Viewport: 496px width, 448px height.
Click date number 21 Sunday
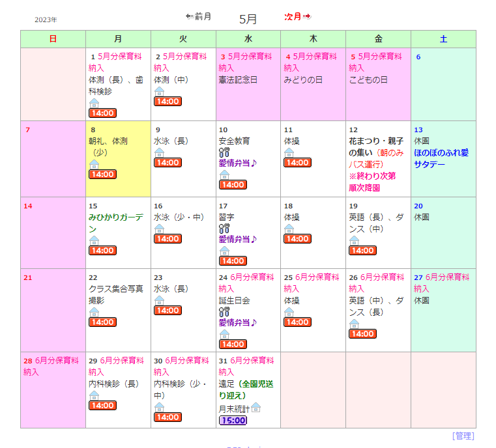[28, 277]
